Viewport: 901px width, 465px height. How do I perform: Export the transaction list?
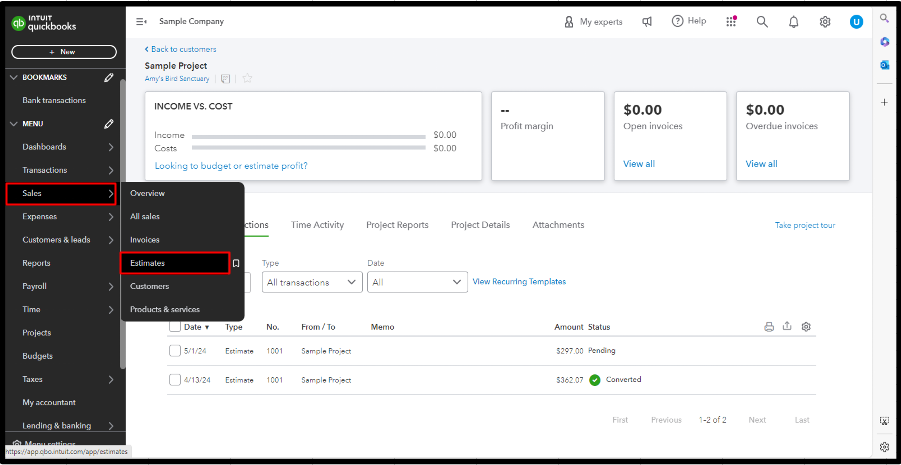click(x=787, y=326)
